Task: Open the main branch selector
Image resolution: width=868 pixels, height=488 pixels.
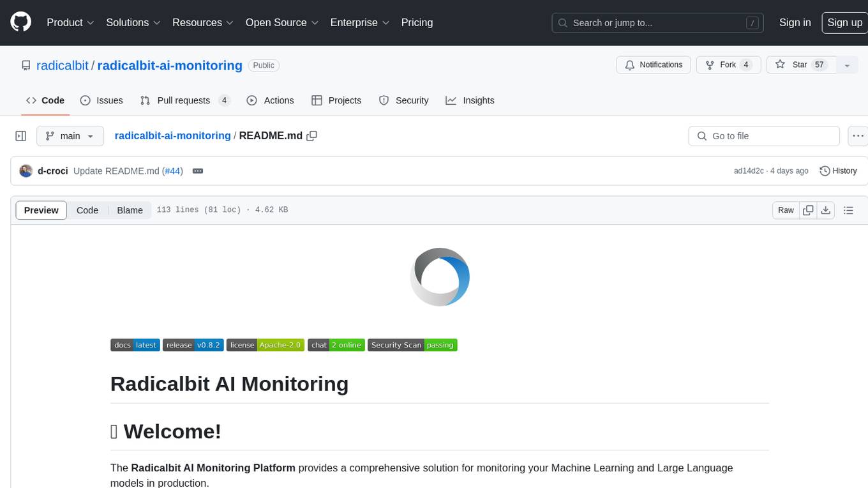Action: [x=70, y=136]
